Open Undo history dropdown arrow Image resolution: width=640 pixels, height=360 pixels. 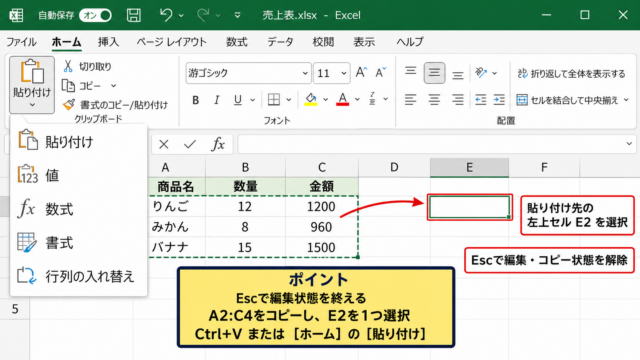coord(181,16)
